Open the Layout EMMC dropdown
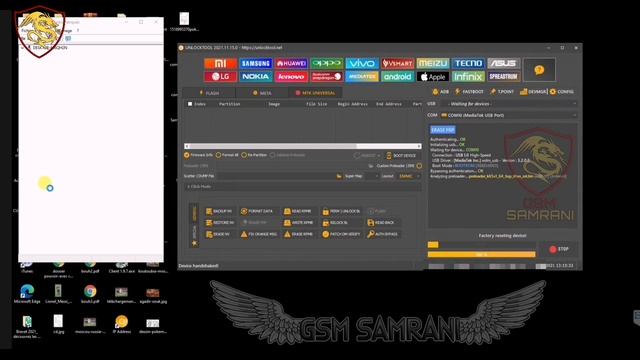 tap(409, 176)
